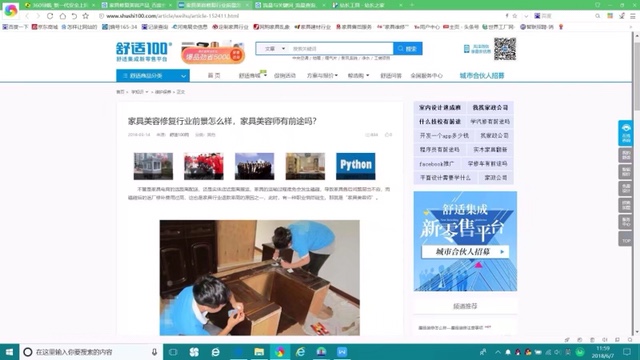Bookmark page with star icon in toolbar
The height and width of the screenshot is (360, 640).
point(85,16)
